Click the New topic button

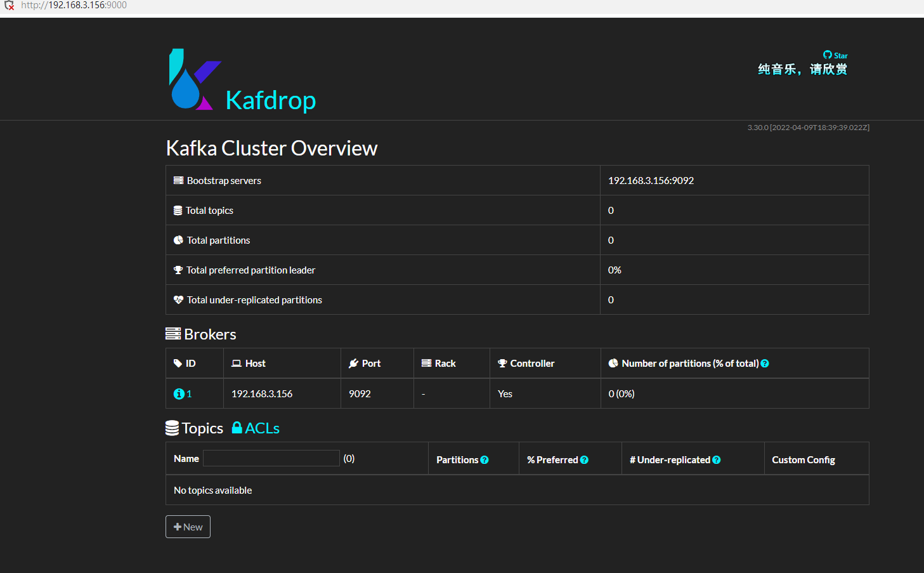point(188,527)
